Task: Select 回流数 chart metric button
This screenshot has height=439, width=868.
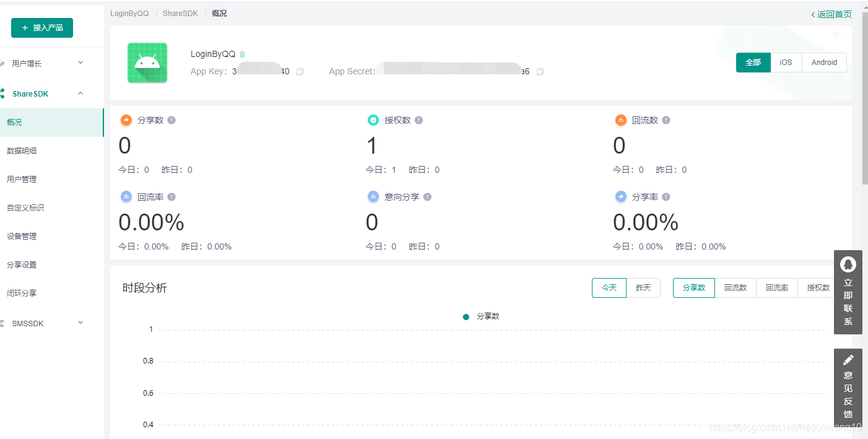Action: coord(736,288)
